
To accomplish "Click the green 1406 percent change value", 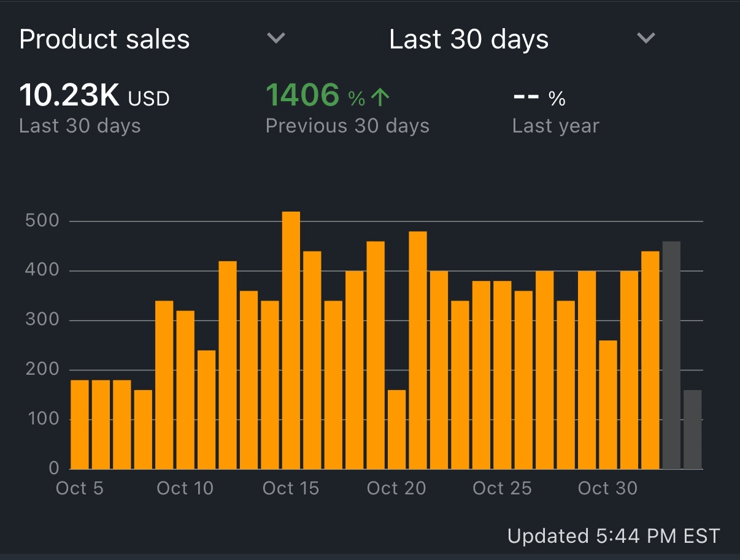I will (x=303, y=96).
